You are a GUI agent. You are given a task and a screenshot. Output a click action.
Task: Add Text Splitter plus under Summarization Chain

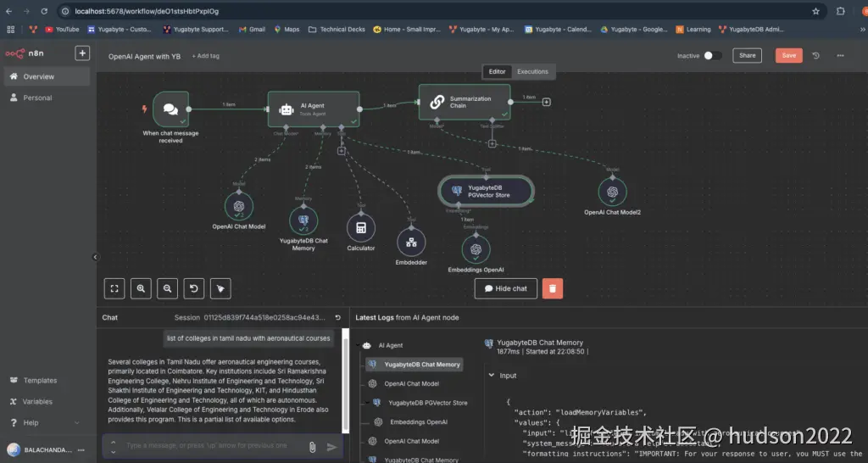click(x=492, y=144)
